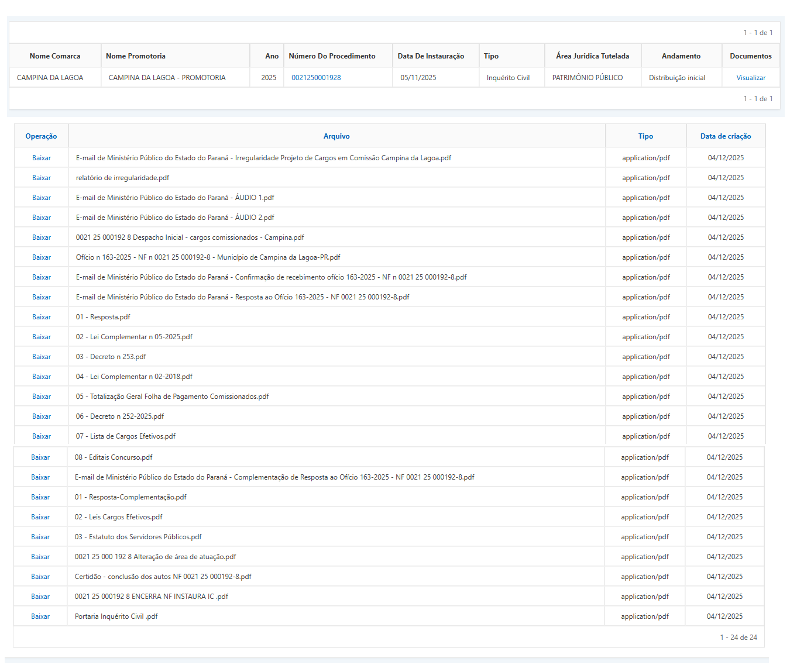
Task: Download 05 - Totalização Geral Folha de Pagamento
Action: 42,397
